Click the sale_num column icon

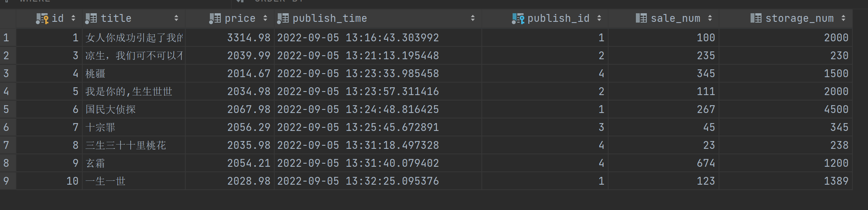(641, 18)
